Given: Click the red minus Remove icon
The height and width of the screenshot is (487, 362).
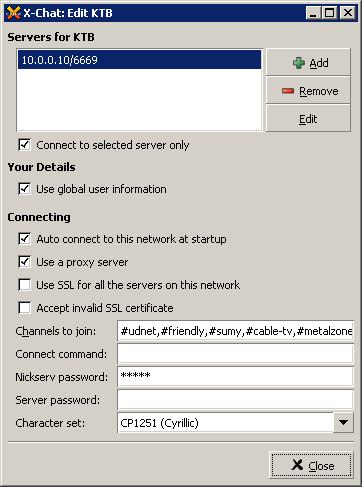Looking at the screenshot, I should click(x=288, y=91).
